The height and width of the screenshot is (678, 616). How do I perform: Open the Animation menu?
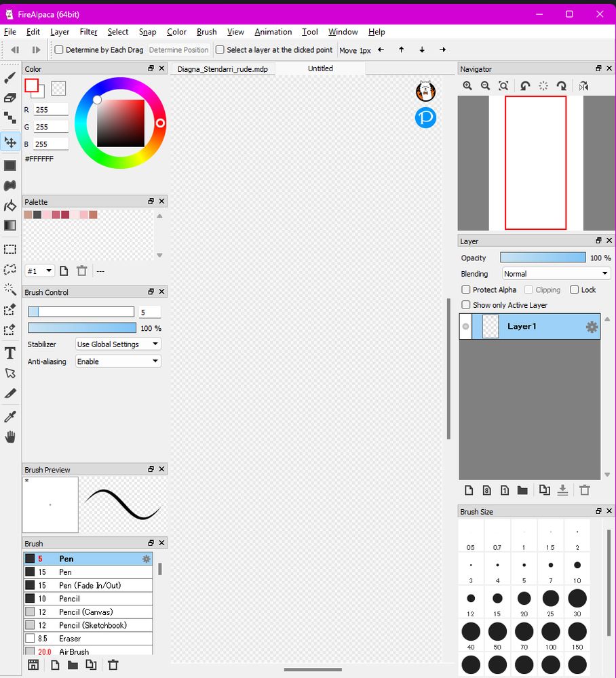(x=273, y=32)
